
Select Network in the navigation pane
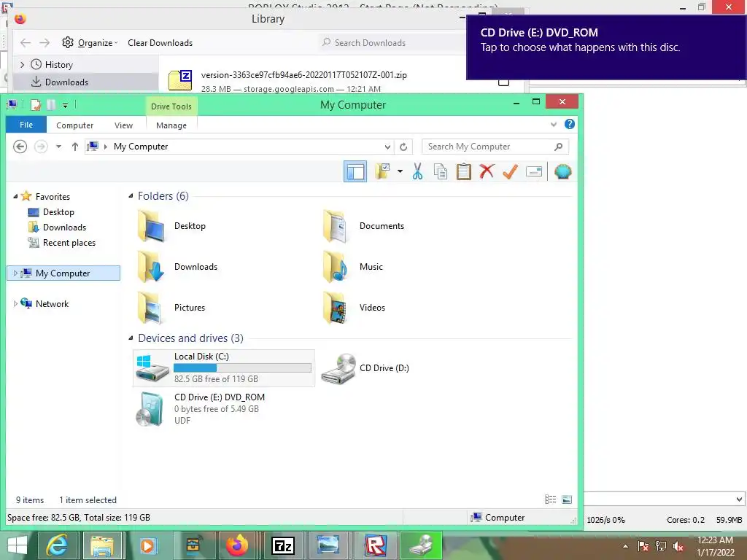[45, 304]
